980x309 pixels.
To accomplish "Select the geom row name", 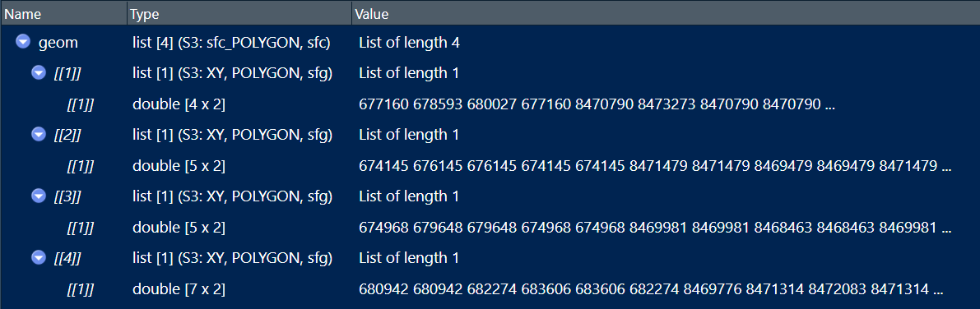I will (x=58, y=43).
